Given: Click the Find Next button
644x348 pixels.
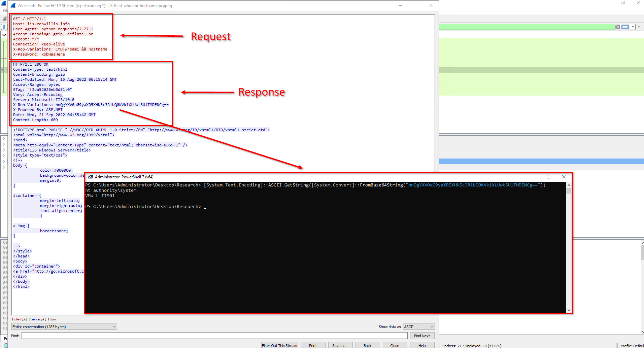Looking at the screenshot, I should point(422,336).
